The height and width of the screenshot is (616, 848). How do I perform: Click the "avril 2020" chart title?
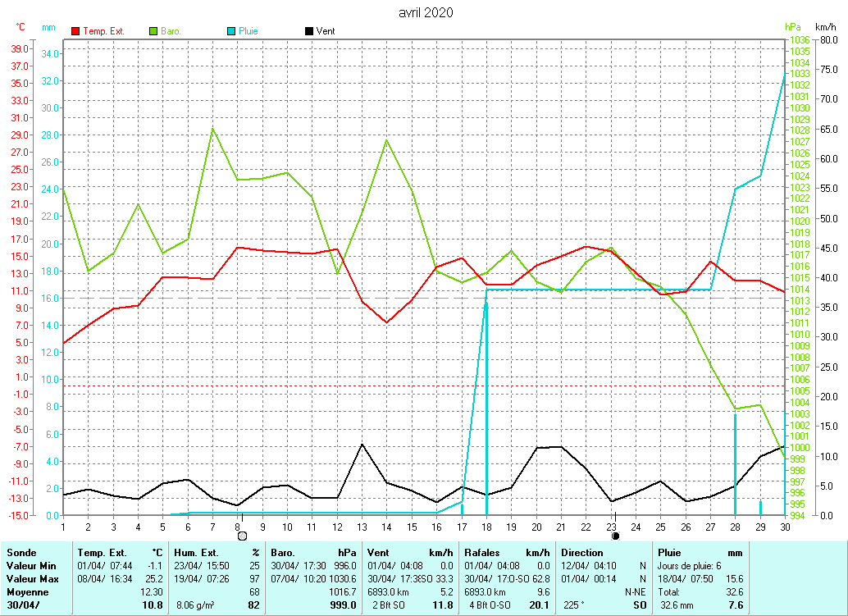coord(425,12)
